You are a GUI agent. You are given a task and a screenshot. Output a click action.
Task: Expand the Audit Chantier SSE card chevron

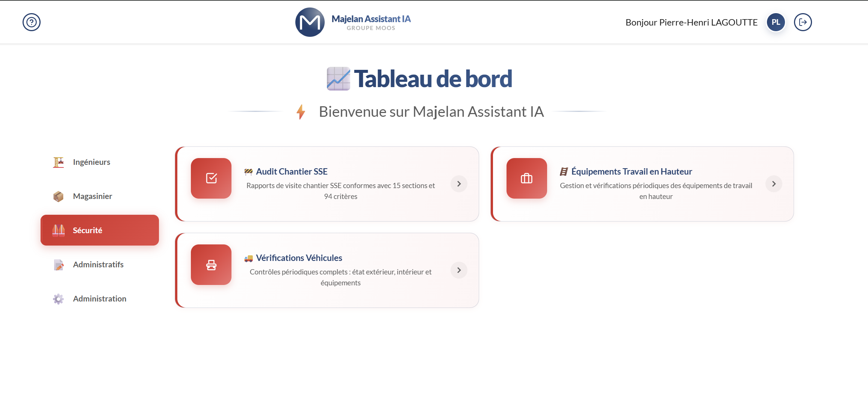(x=458, y=184)
